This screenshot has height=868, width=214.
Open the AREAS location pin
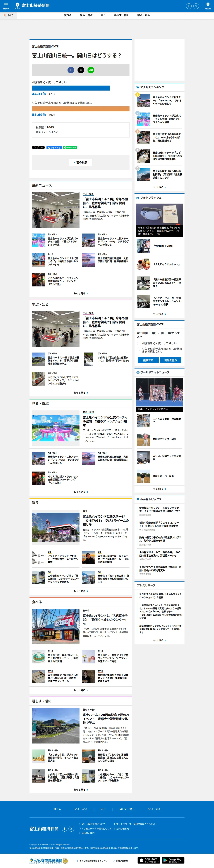click(x=208, y=6)
